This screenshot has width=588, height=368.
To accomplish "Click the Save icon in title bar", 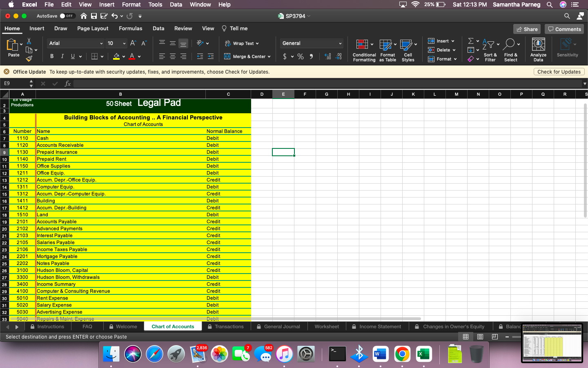I will [x=94, y=16].
